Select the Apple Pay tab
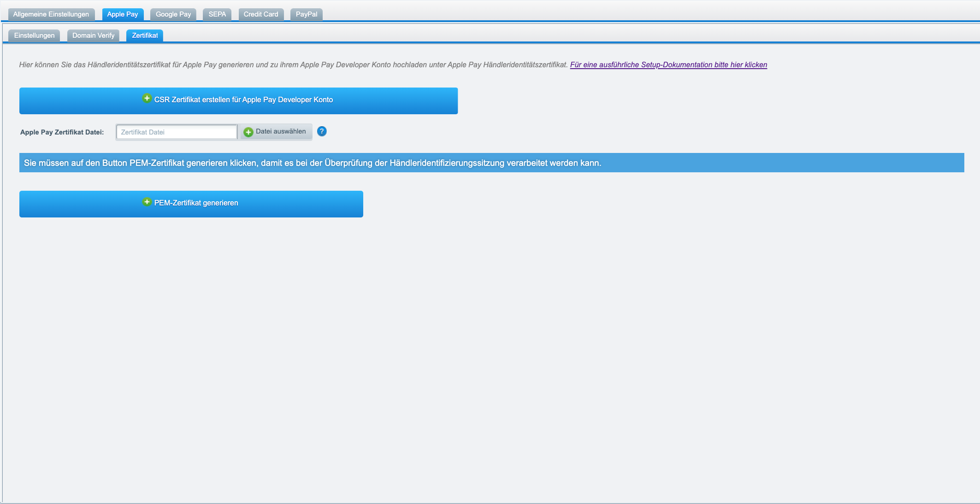Screen dimensions: 980x504 (x=123, y=14)
